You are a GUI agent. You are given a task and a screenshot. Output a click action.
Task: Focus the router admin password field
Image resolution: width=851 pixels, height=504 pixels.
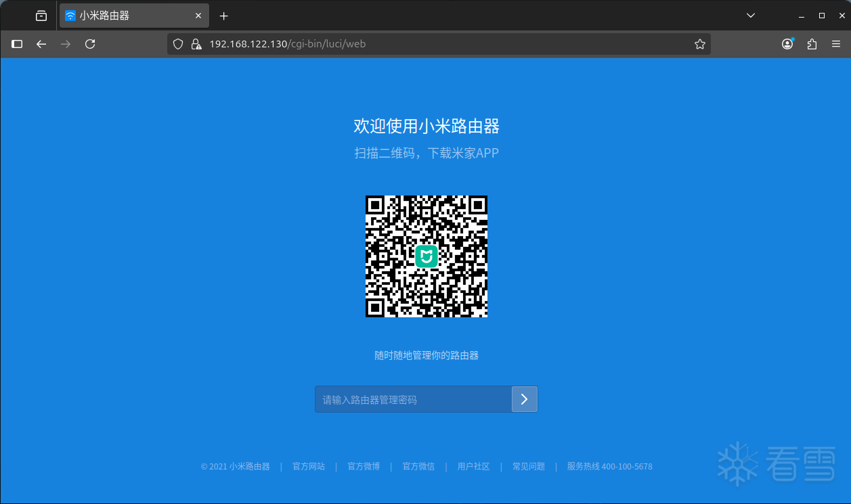pos(413,399)
